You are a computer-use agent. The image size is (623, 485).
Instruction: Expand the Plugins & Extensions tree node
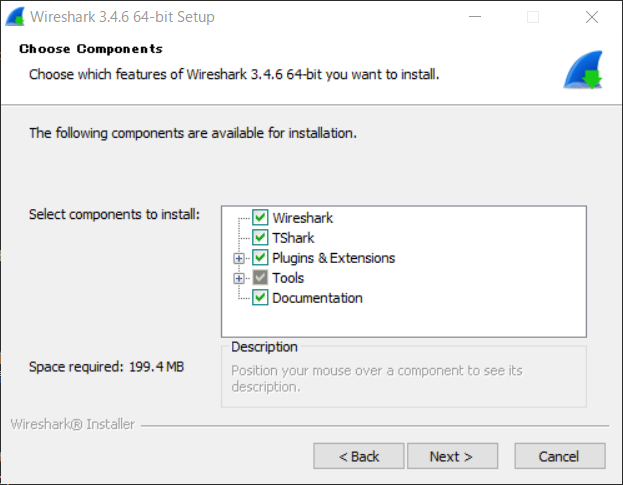click(239, 259)
